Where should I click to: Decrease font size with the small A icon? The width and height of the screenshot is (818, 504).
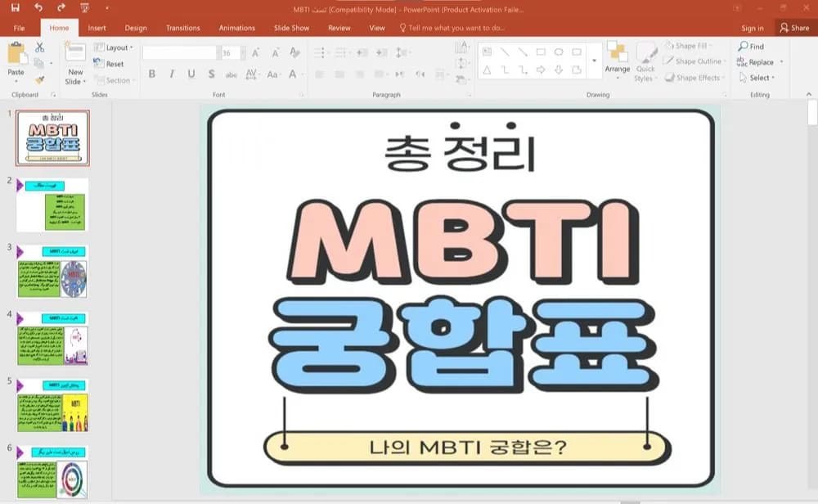(275, 52)
